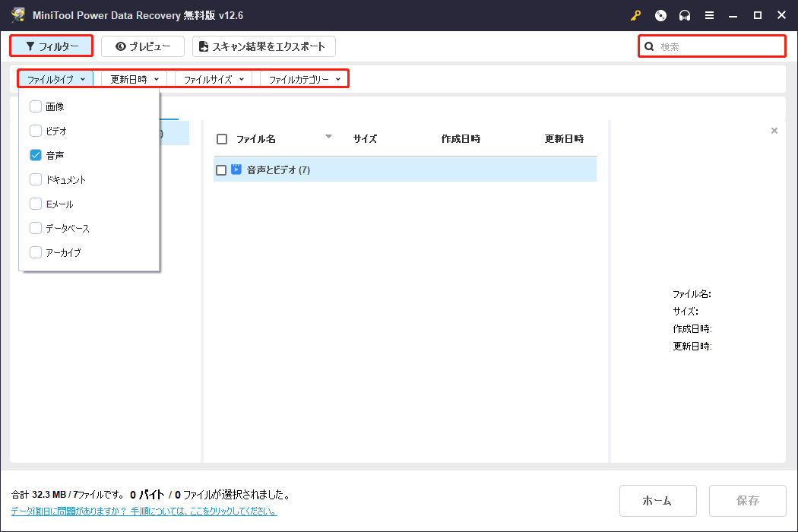
Task: Click the filter funnel icon
Action: pyautogui.click(x=30, y=46)
